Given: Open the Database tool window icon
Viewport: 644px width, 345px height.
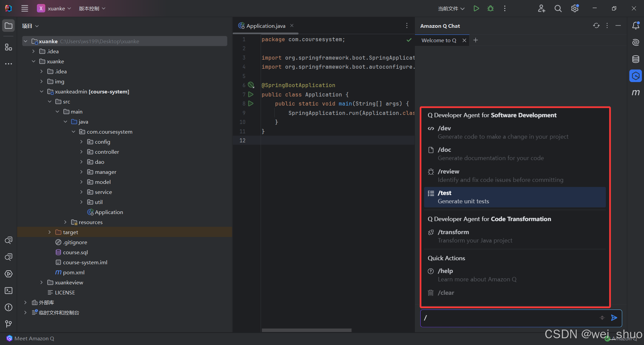Looking at the screenshot, I should pos(635,59).
